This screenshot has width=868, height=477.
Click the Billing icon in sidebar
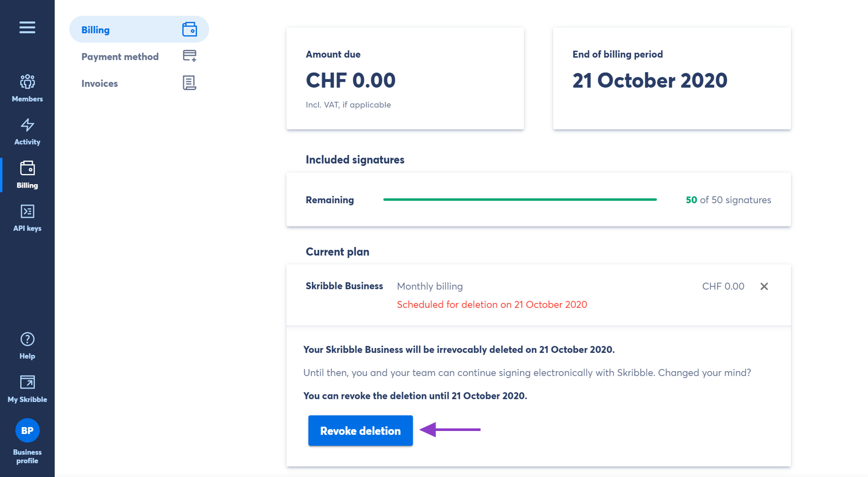pyautogui.click(x=28, y=168)
